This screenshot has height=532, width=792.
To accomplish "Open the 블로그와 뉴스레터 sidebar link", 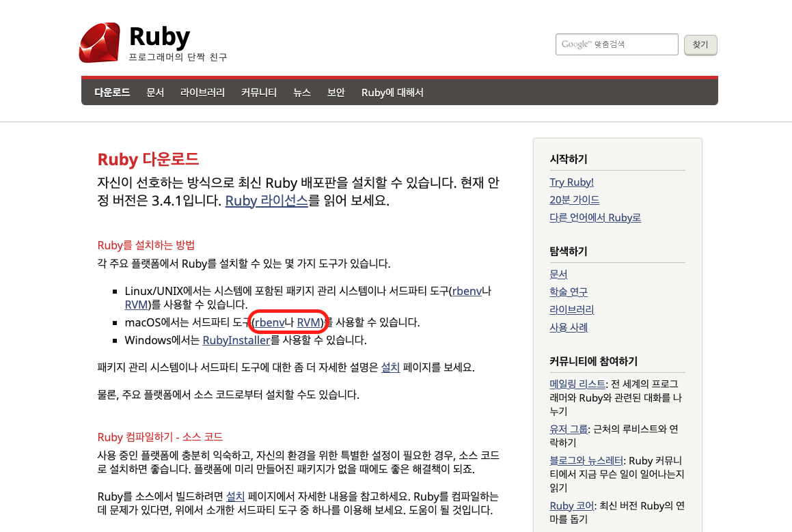I will [586, 460].
